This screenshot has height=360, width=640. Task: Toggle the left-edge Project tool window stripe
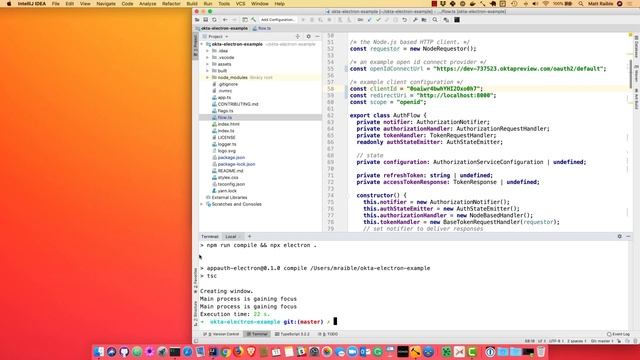coord(196,46)
